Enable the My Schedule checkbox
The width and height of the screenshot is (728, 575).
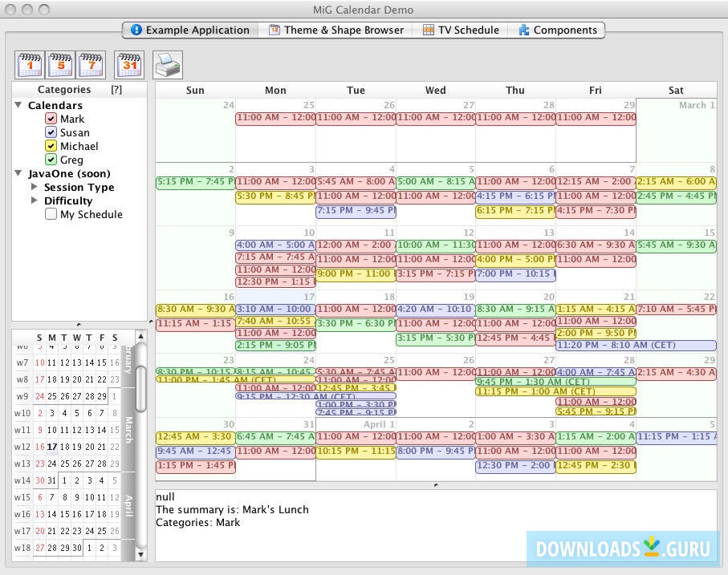pos(51,214)
